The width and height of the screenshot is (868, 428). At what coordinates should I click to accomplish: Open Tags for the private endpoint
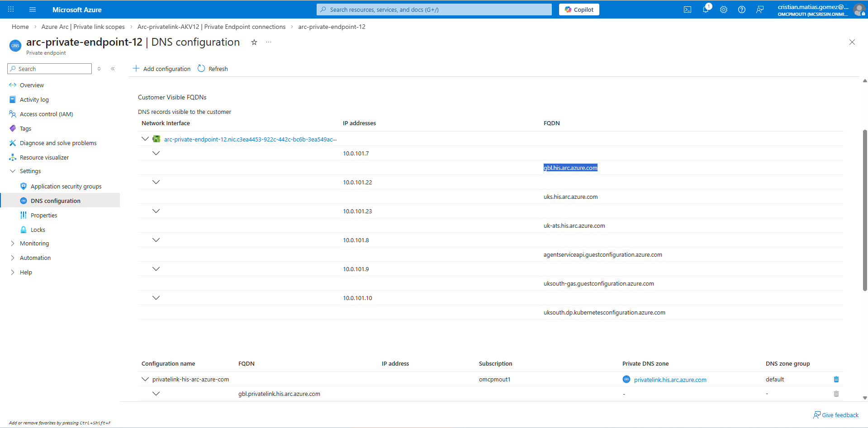25,128
